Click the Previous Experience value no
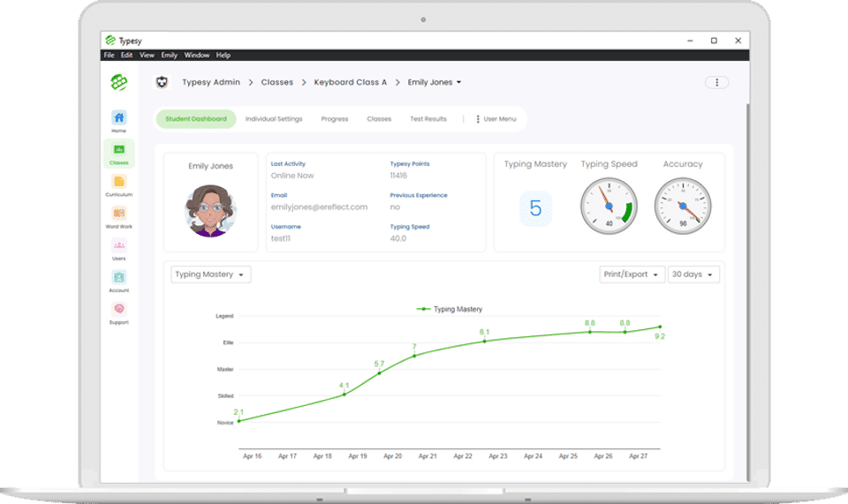Viewport: 848px width, 504px height. click(x=395, y=207)
